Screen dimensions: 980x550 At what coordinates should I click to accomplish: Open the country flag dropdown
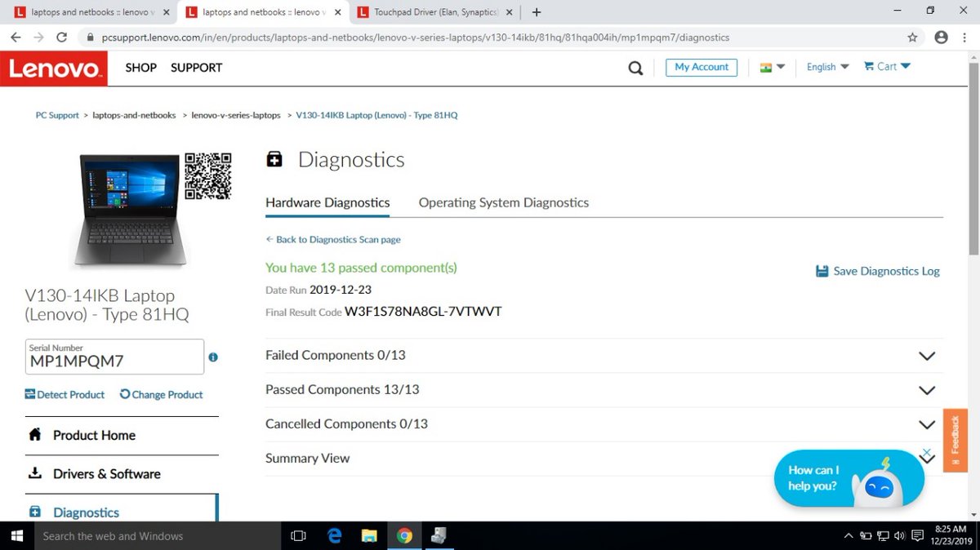pyautogui.click(x=773, y=68)
